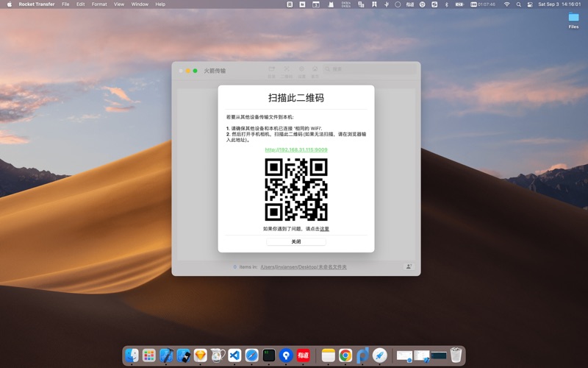Click the 关闭 button in the QR dialog
The image size is (588, 368).
296,241
